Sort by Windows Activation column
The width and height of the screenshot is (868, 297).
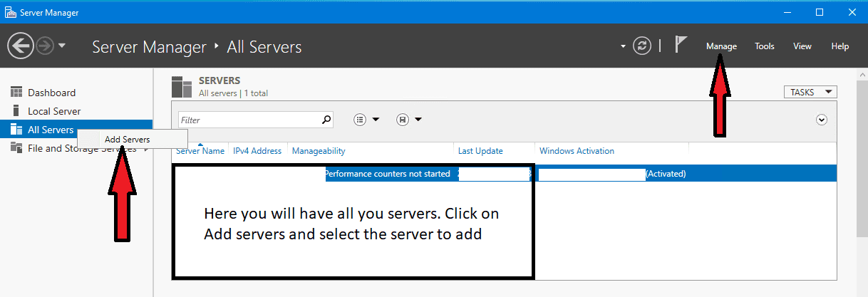(577, 151)
